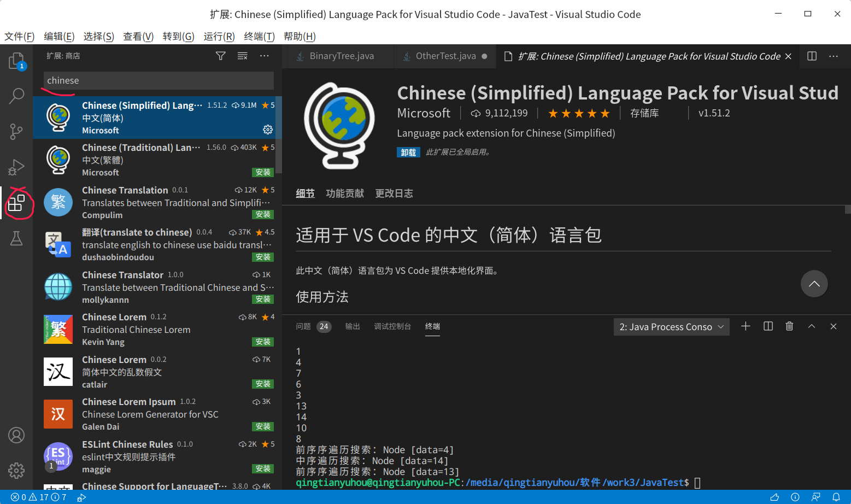Screen dimensions: 851x504
Task: Open the Manage gear in the activity bar
Action: coord(16,470)
